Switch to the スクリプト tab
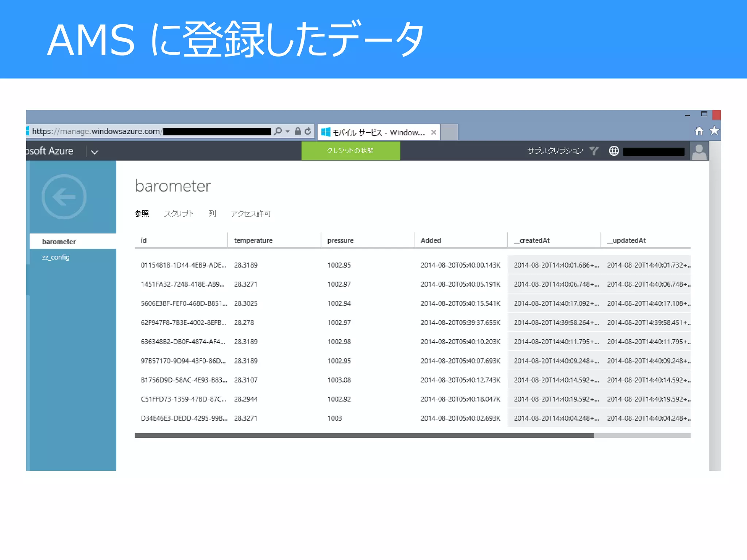Screen dimensions: 747x560 [x=178, y=213]
